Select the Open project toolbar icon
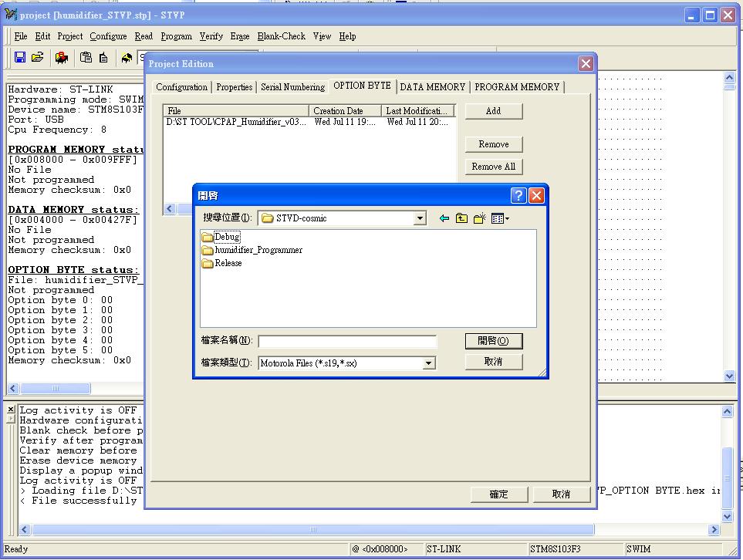 [36, 56]
